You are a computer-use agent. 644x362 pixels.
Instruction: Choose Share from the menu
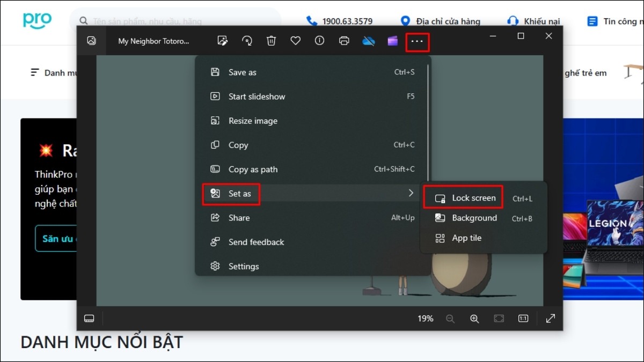[x=313, y=218]
